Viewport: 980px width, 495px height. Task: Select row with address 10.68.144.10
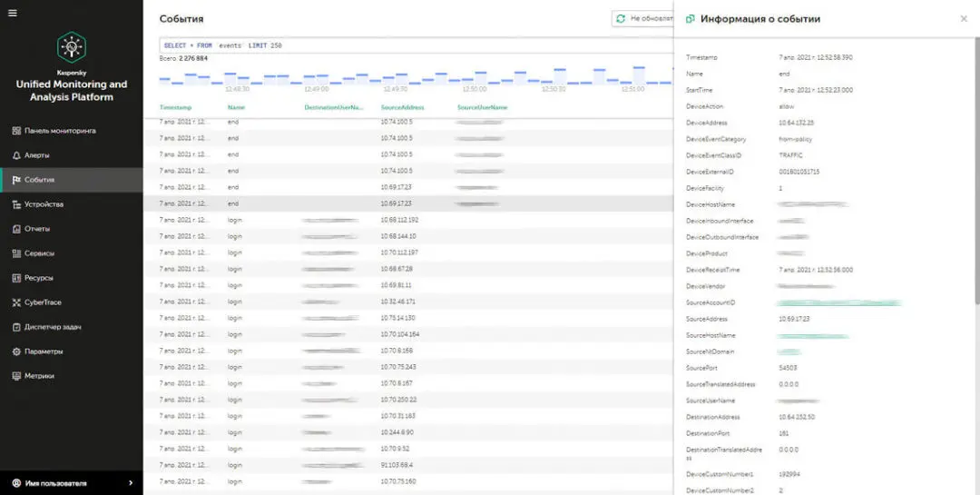408,236
